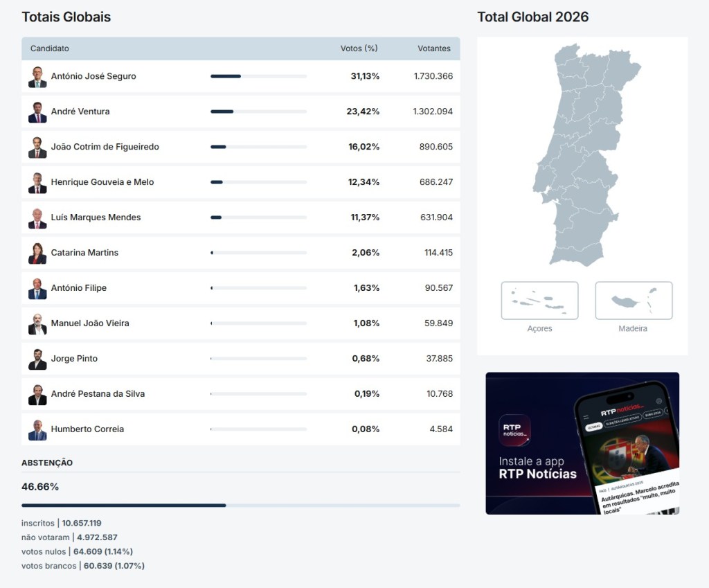Open the Madeira islands map box
The width and height of the screenshot is (709, 588).
[634, 301]
